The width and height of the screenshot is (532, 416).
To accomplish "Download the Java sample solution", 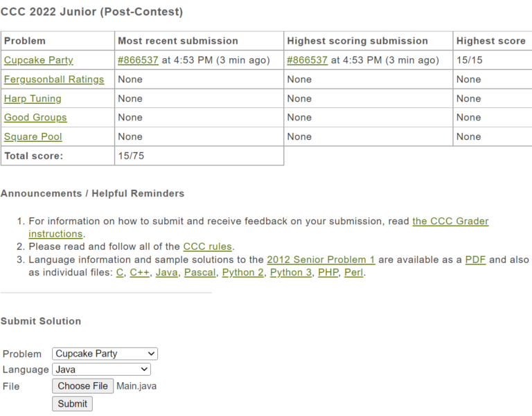I will click(x=166, y=273).
